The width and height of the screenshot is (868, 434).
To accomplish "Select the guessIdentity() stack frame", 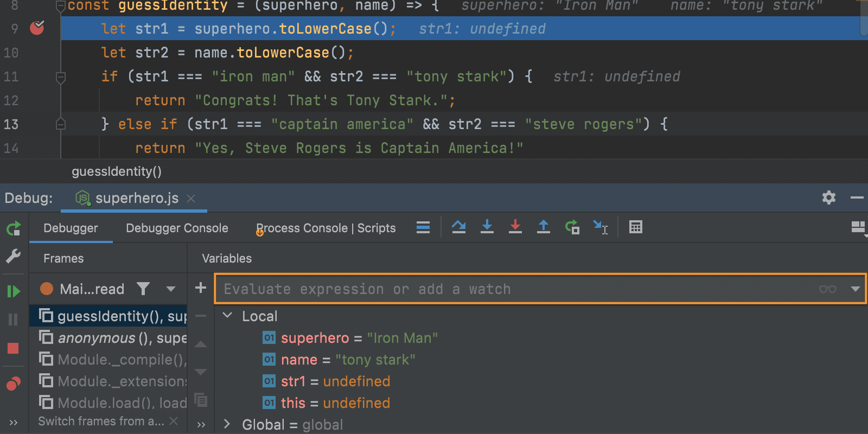I will 108,316.
